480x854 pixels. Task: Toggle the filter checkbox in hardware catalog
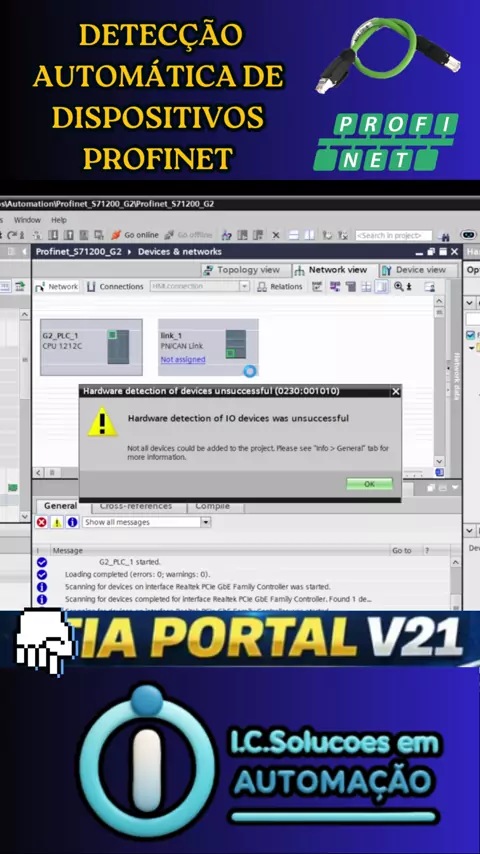[470, 334]
